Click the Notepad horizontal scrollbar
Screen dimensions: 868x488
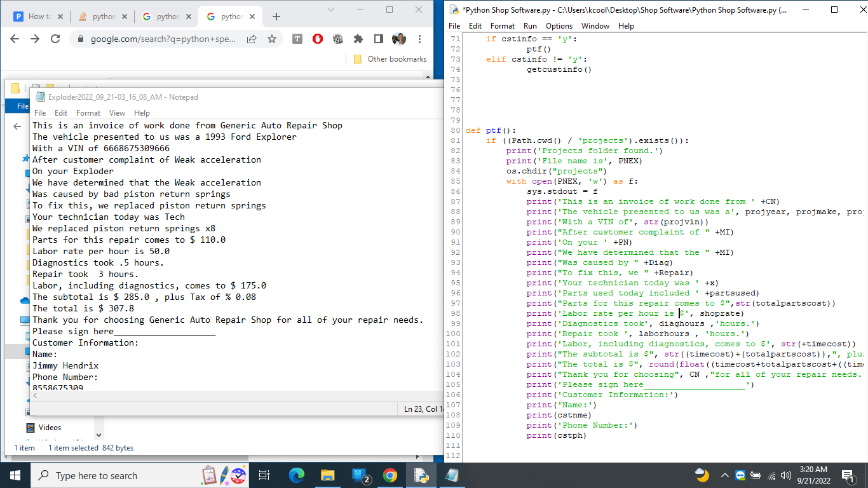(x=236, y=395)
